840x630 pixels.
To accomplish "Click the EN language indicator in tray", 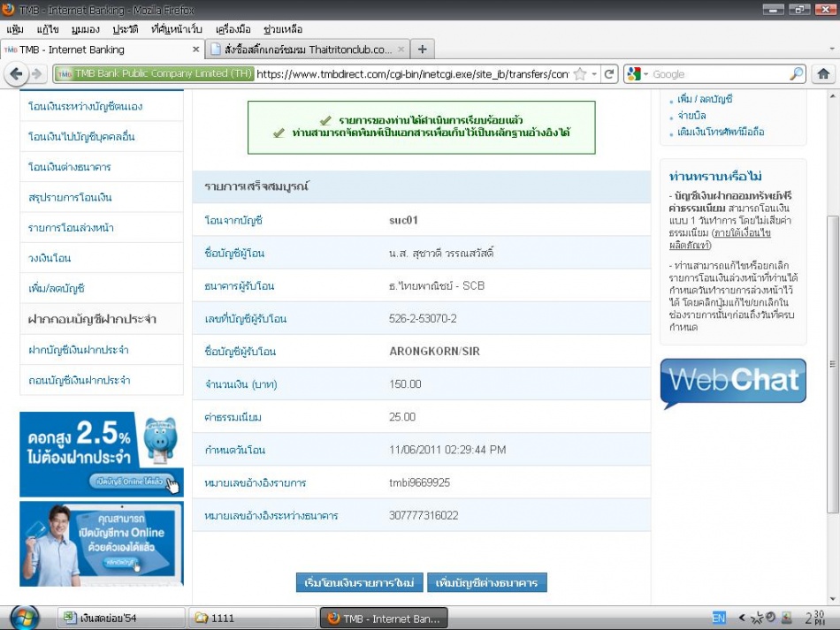I will click(x=719, y=618).
